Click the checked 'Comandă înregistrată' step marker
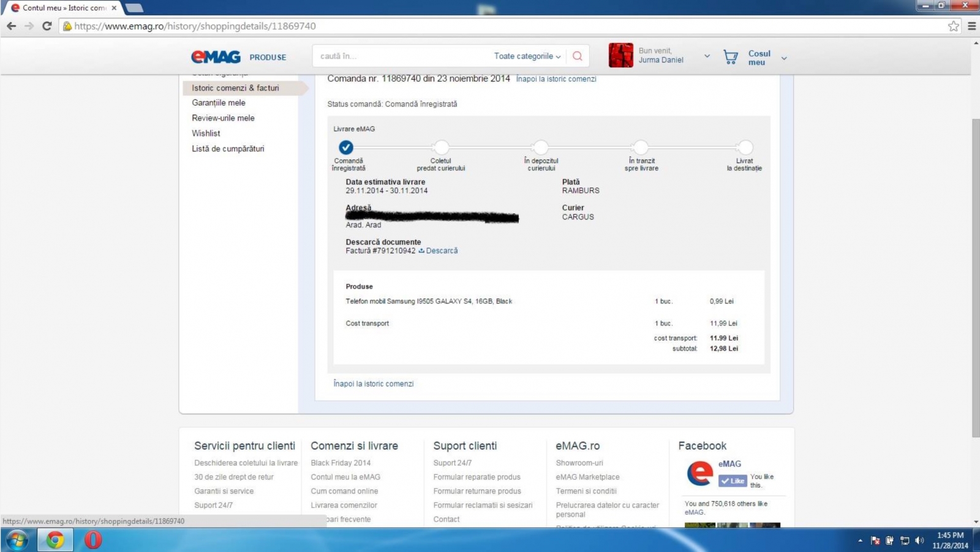This screenshot has height=552, width=980. pos(346,148)
